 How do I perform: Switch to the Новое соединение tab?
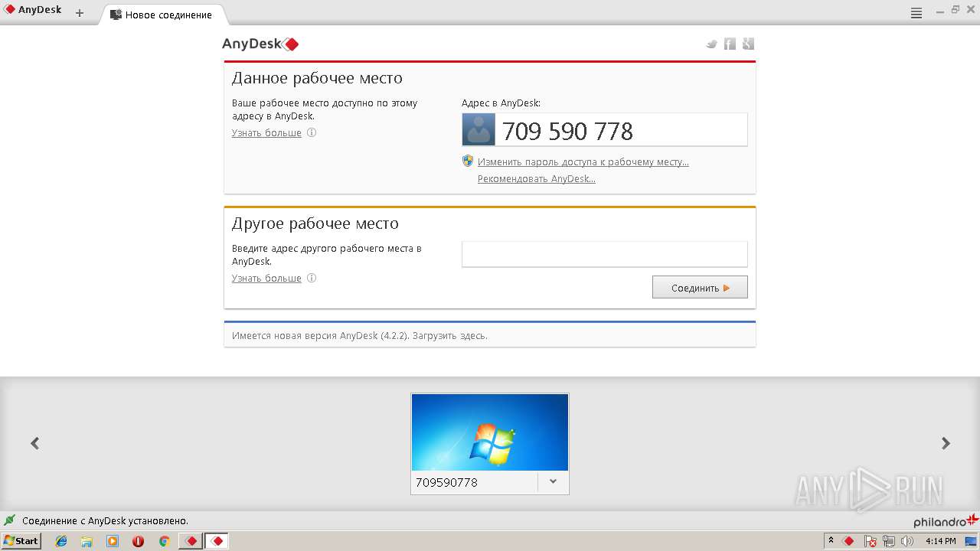coord(162,15)
